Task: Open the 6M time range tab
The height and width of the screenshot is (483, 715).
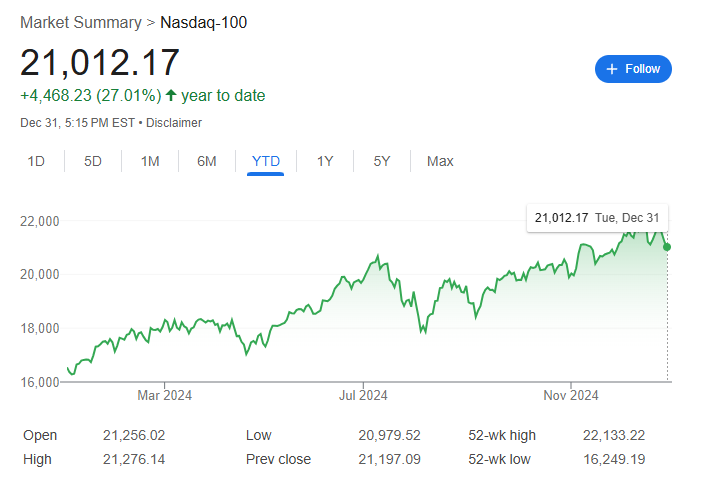Action: pyautogui.click(x=207, y=161)
